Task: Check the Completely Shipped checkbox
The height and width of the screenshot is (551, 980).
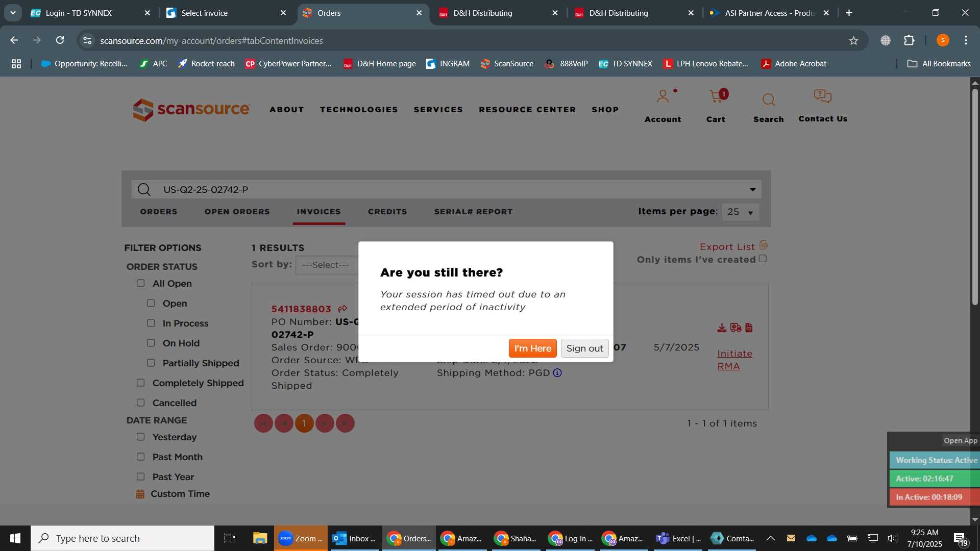Action: (141, 383)
